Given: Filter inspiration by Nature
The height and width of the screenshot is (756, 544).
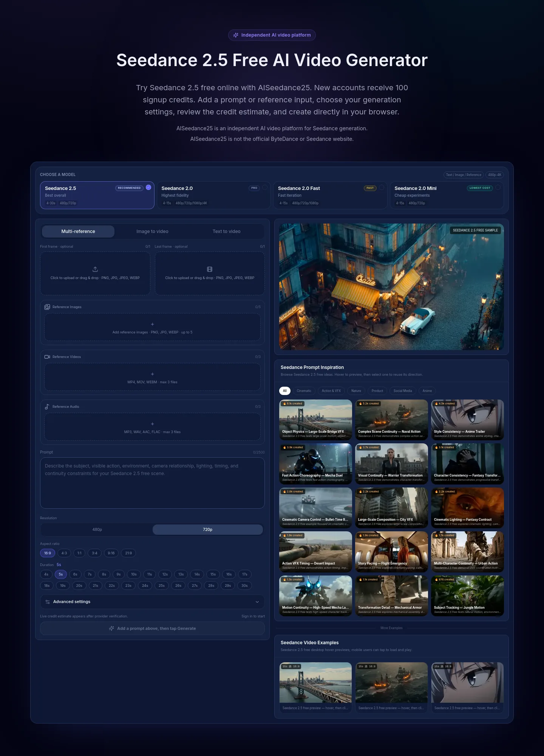Looking at the screenshot, I should coord(356,391).
